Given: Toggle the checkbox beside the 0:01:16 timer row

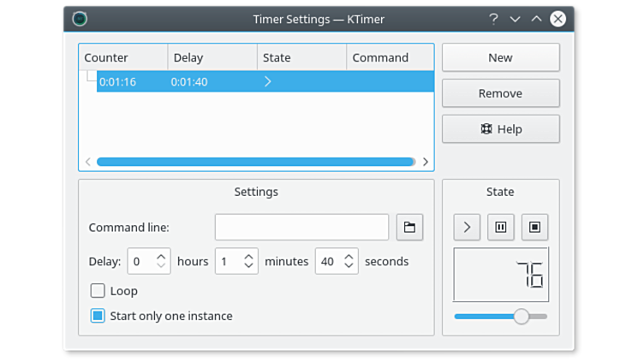Looking at the screenshot, I should pos(91,77).
